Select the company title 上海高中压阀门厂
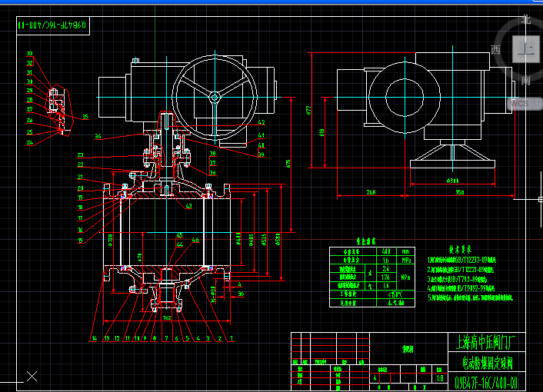Screen dimensions: 543x392 point(486,342)
